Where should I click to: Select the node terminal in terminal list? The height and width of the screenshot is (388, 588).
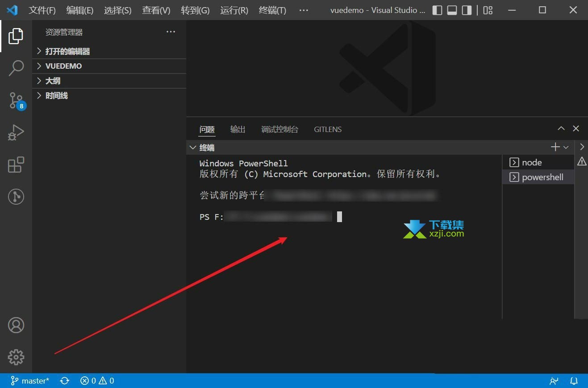[538, 162]
